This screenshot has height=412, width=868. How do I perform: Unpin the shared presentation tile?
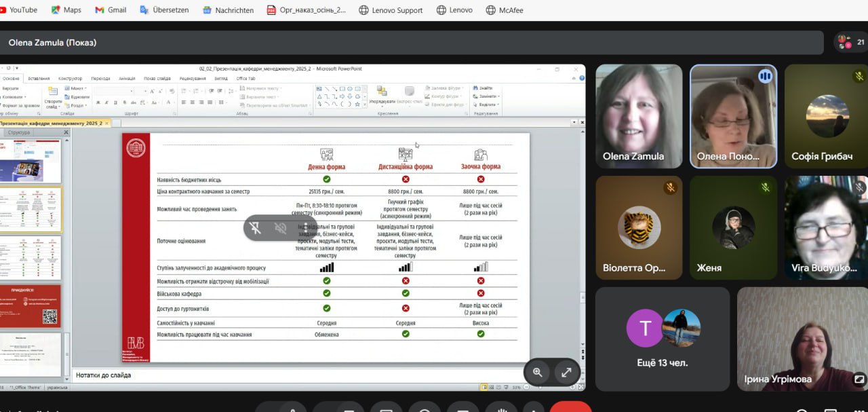pyautogui.click(x=256, y=228)
